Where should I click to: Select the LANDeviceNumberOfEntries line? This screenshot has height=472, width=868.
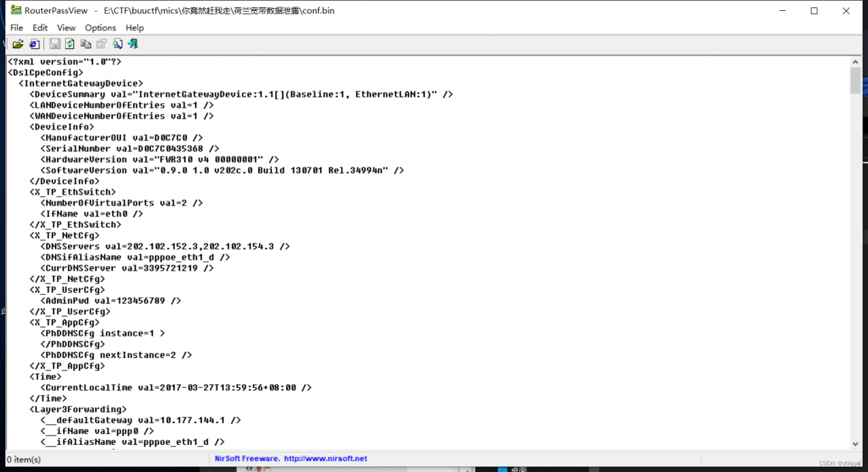[x=121, y=105]
